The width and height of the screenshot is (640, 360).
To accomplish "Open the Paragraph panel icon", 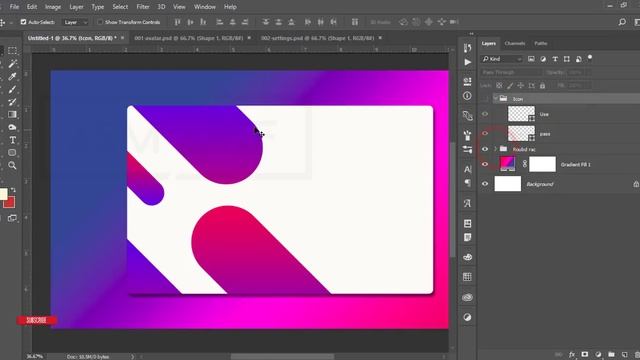I will 467,182.
